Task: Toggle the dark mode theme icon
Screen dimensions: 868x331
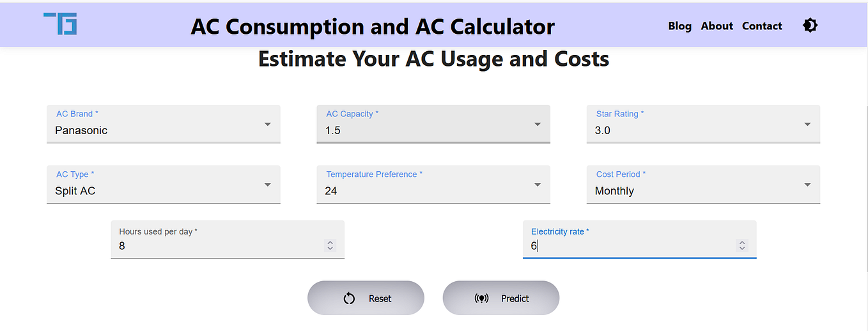Action: (810, 26)
